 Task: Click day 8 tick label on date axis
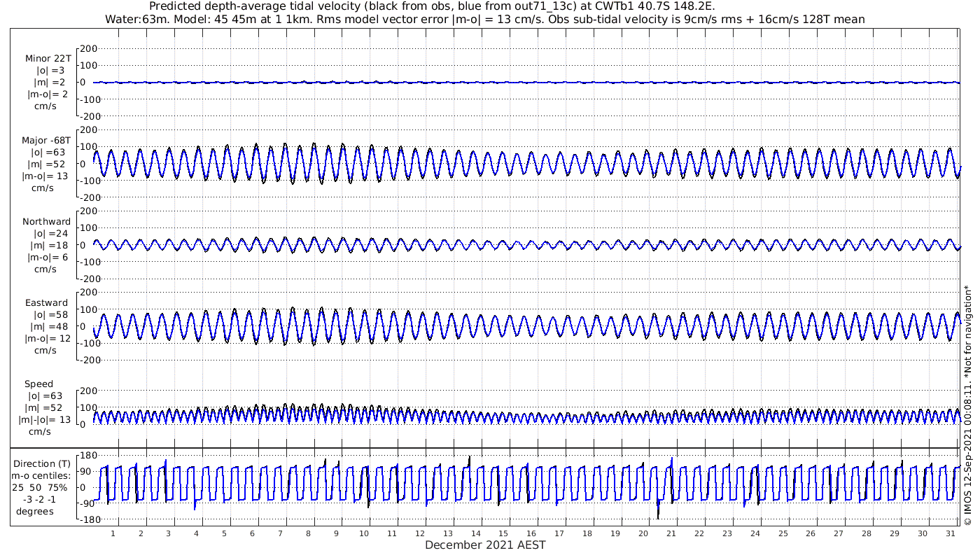tap(308, 533)
